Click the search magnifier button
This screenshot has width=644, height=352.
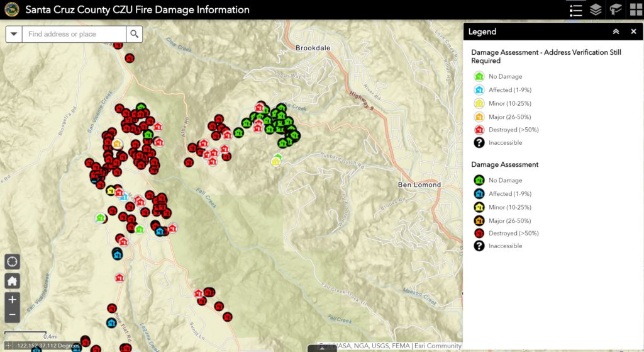(x=135, y=34)
